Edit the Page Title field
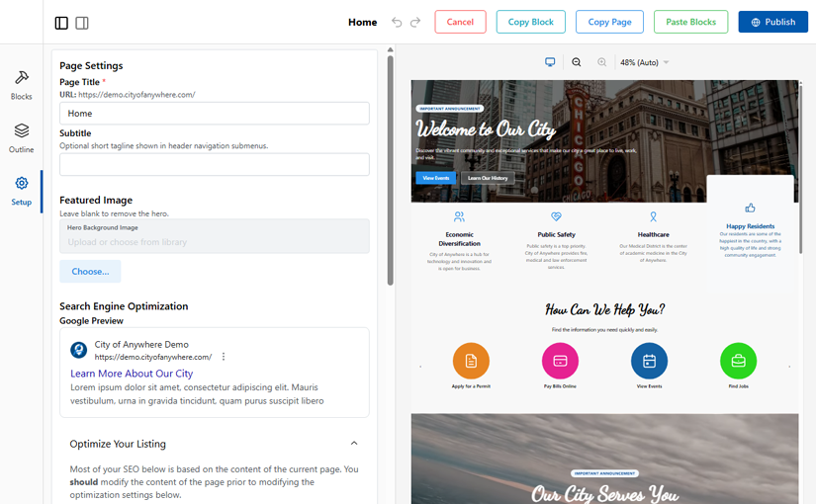 pyautogui.click(x=215, y=114)
